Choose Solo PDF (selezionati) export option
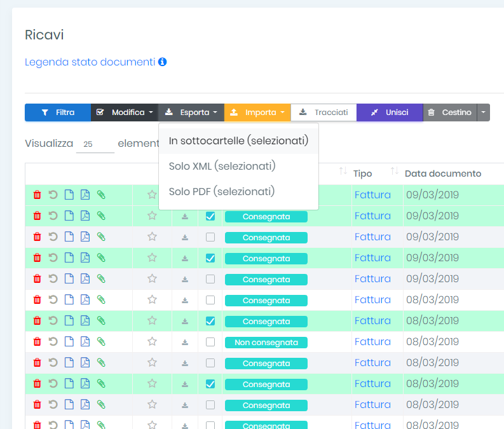 [238, 191]
